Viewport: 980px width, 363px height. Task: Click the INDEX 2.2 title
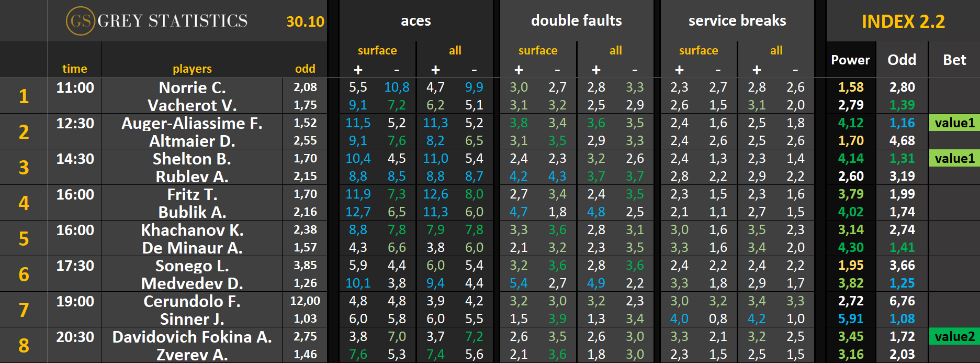pyautogui.click(x=903, y=21)
